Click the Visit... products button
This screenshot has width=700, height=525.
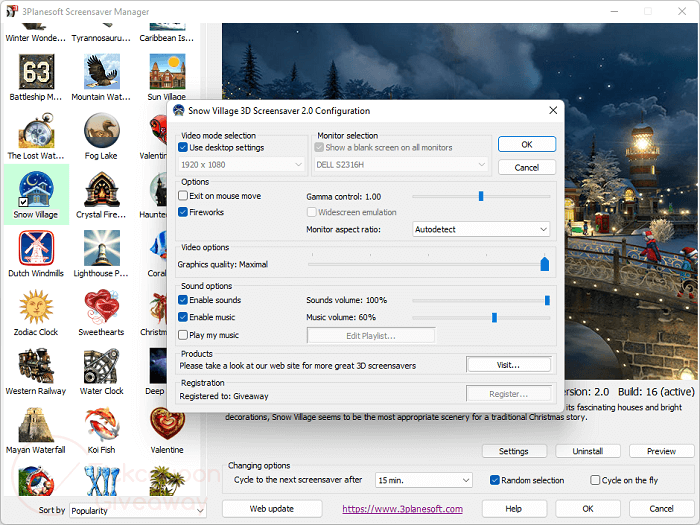point(508,365)
